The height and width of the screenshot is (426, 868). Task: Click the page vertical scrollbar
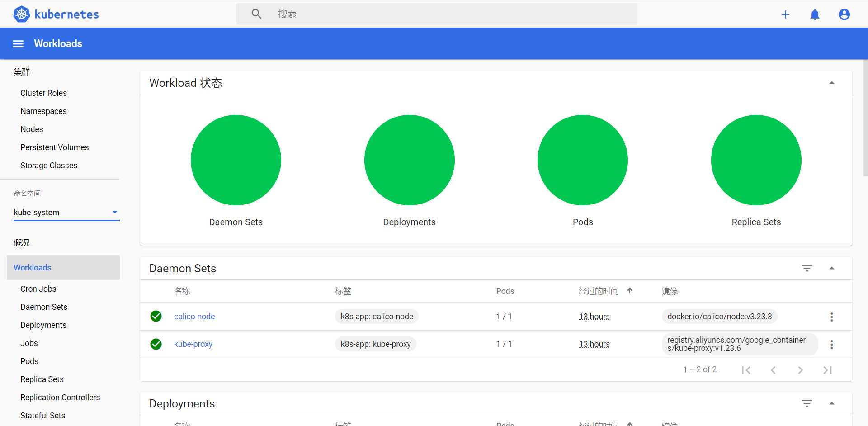coord(865,118)
